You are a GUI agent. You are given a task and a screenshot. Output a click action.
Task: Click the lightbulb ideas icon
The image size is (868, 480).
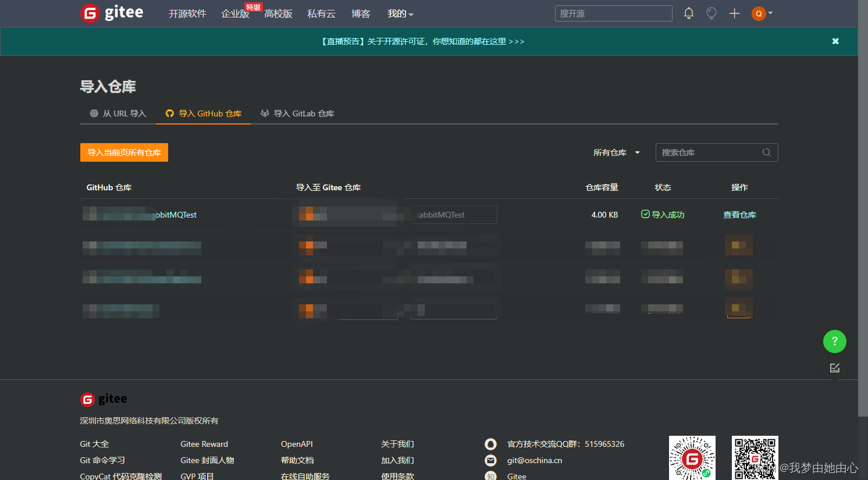[712, 13]
